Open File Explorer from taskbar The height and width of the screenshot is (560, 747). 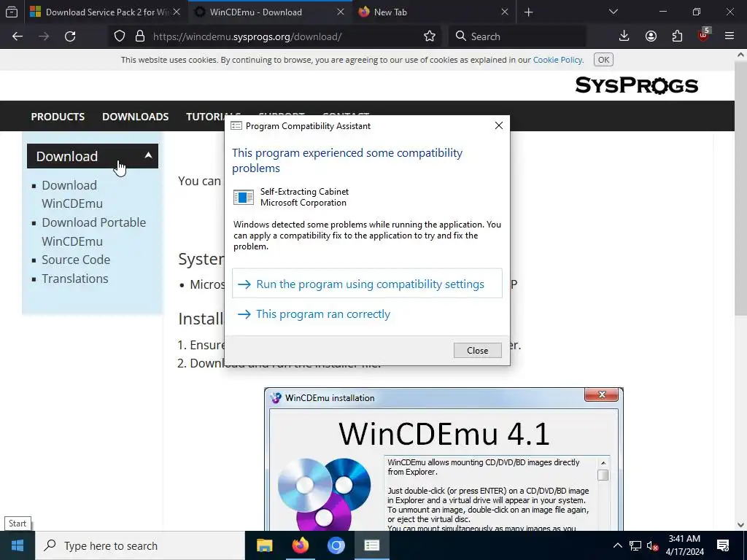[264, 545]
